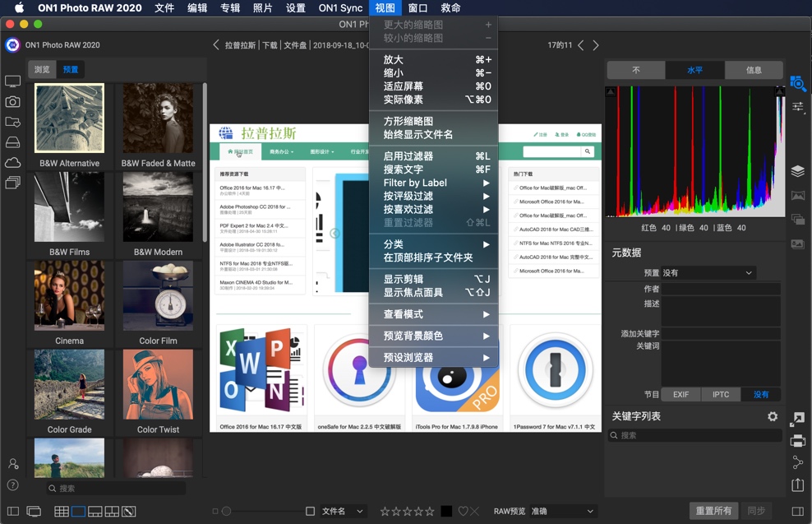Expand 查看模式 submenu

click(433, 314)
